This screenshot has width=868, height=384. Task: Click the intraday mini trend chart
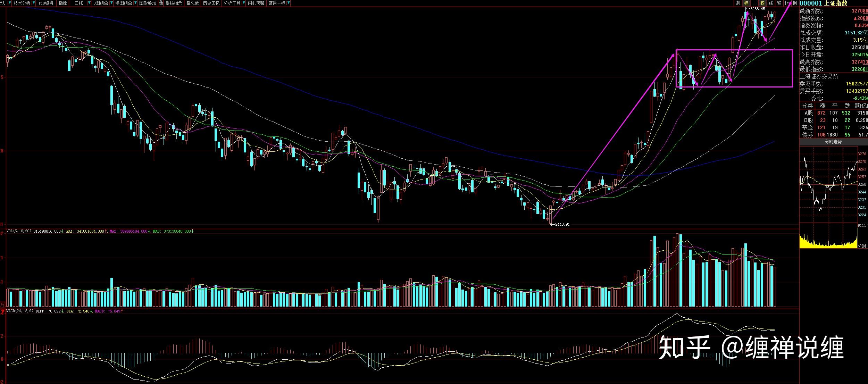pyautogui.click(x=828, y=184)
